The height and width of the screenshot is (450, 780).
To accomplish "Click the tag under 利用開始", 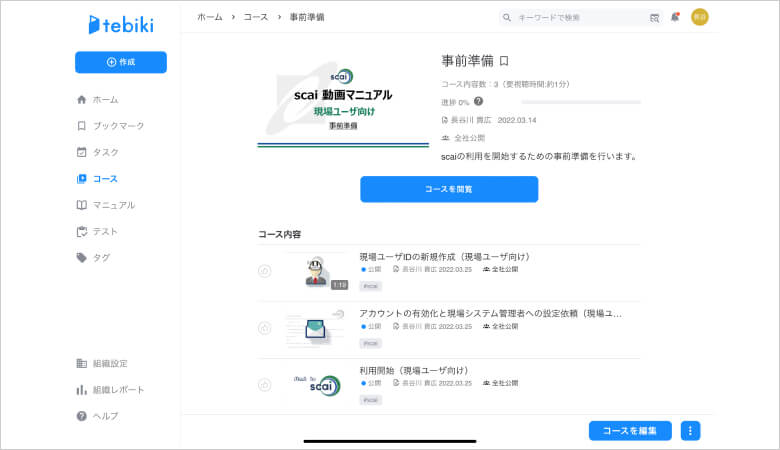I will [371, 400].
